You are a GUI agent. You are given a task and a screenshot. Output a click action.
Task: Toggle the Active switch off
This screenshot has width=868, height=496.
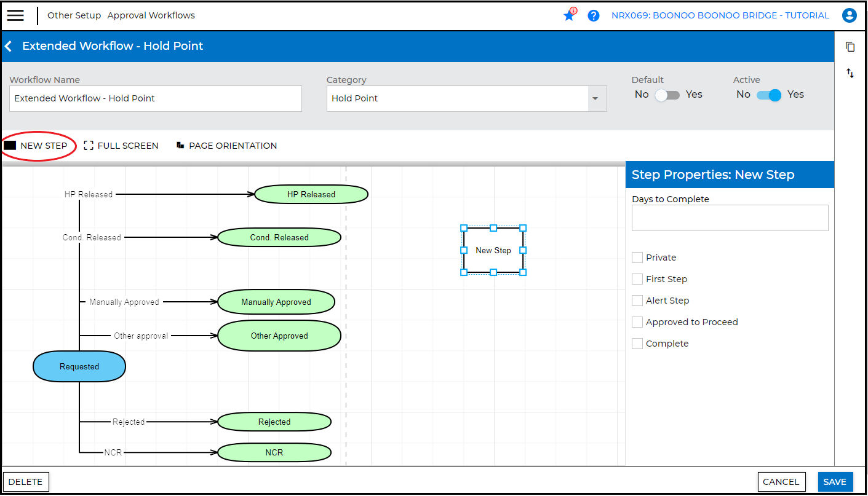coord(769,95)
